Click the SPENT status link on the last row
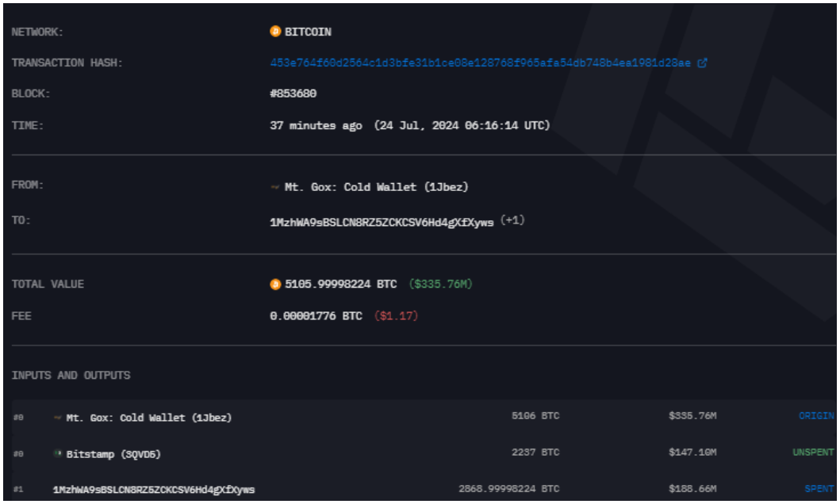This screenshot has height=504, width=840. click(819, 488)
